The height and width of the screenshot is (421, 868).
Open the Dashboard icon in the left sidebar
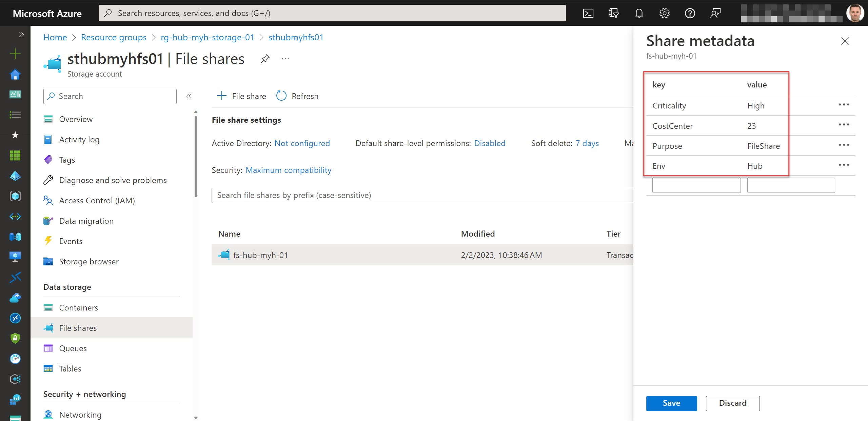pyautogui.click(x=15, y=94)
